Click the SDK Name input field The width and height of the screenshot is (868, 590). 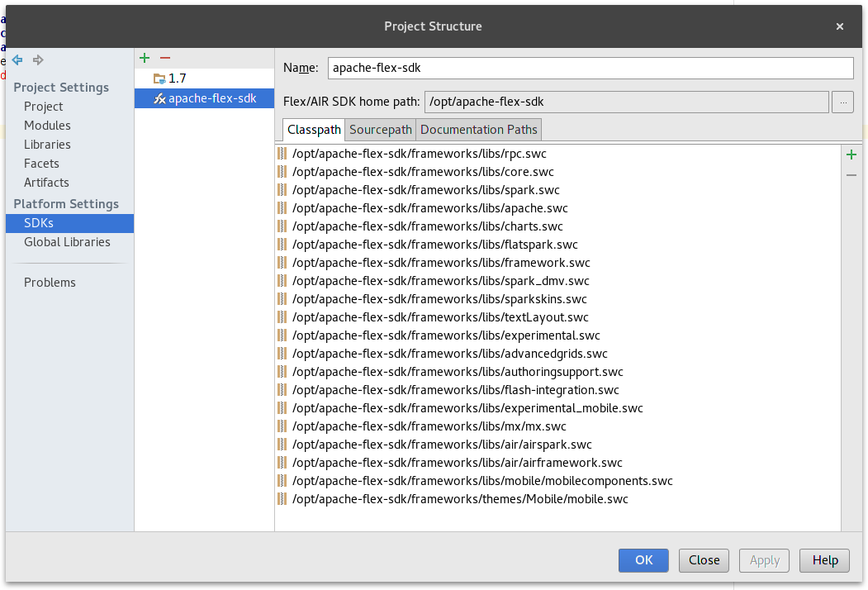click(x=591, y=68)
